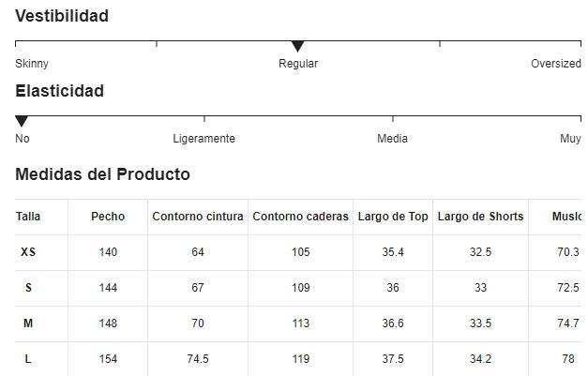Screen dimensions: 588x376
Task: Click the Skinny fit label
Action: tap(32, 64)
